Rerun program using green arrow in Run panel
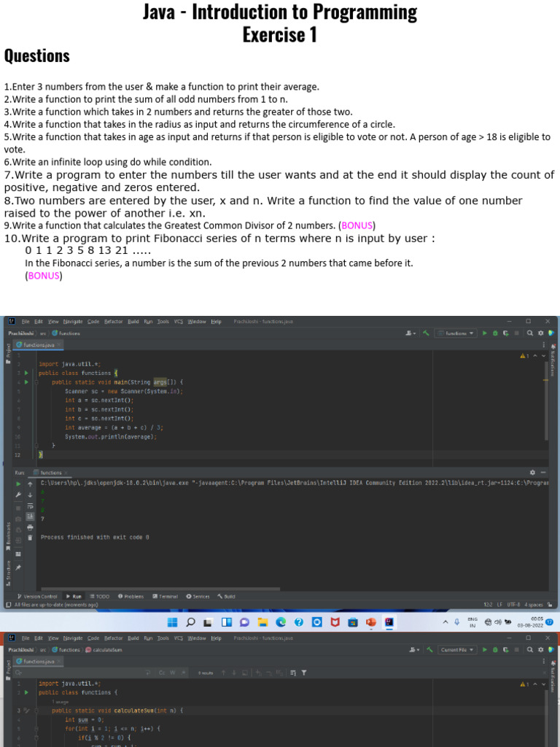 pyautogui.click(x=18, y=484)
